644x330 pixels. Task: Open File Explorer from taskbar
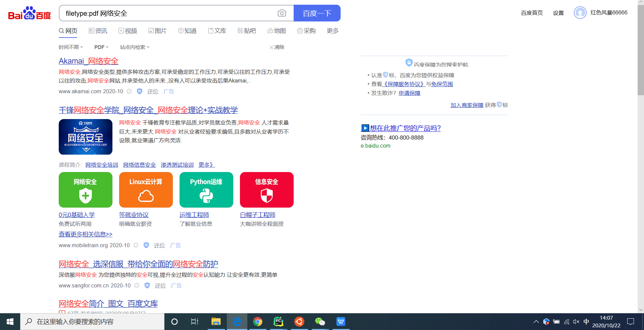click(x=216, y=322)
